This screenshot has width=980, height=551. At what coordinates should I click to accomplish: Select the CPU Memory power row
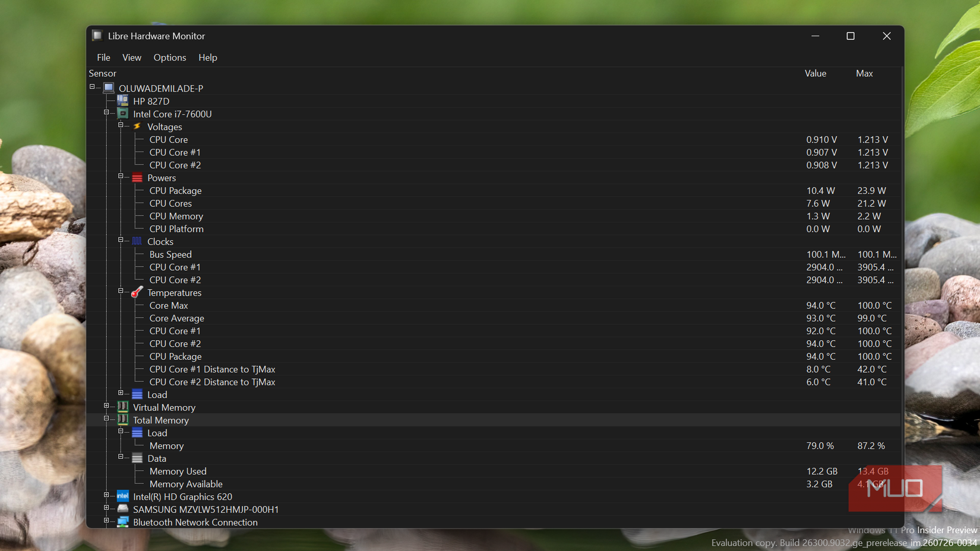coord(494,216)
